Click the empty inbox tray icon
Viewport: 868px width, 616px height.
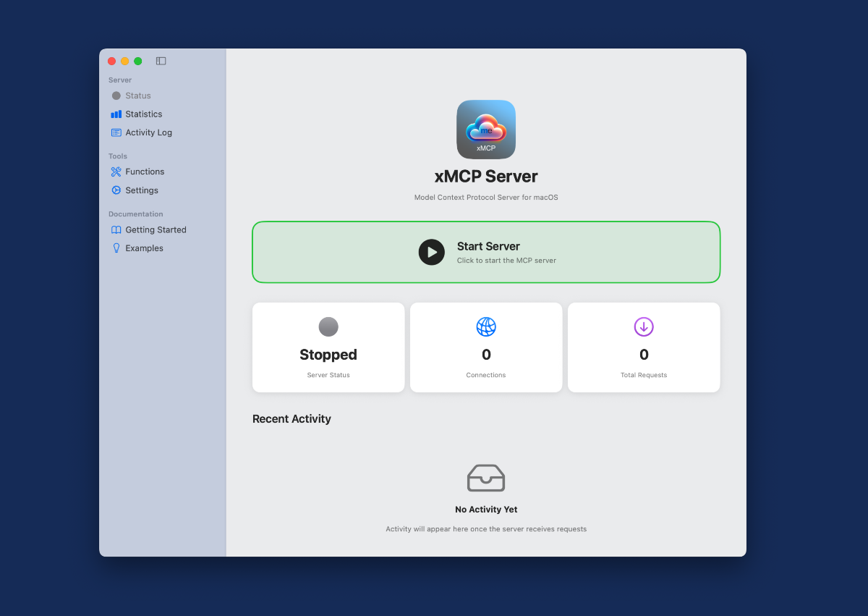coord(486,478)
